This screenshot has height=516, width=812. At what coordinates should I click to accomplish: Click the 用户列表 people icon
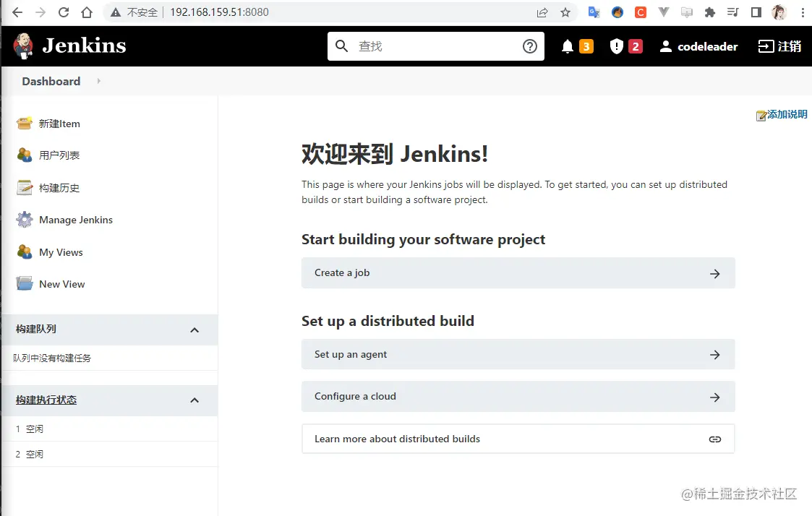tap(25, 155)
